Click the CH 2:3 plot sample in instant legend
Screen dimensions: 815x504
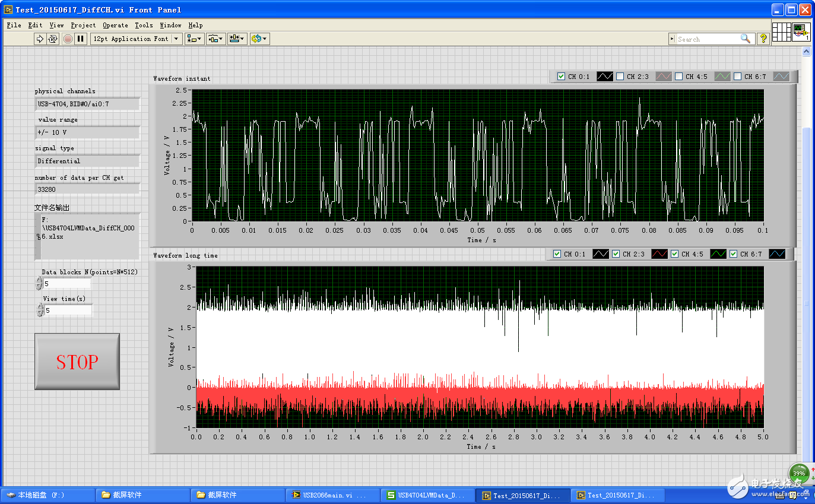664,77
